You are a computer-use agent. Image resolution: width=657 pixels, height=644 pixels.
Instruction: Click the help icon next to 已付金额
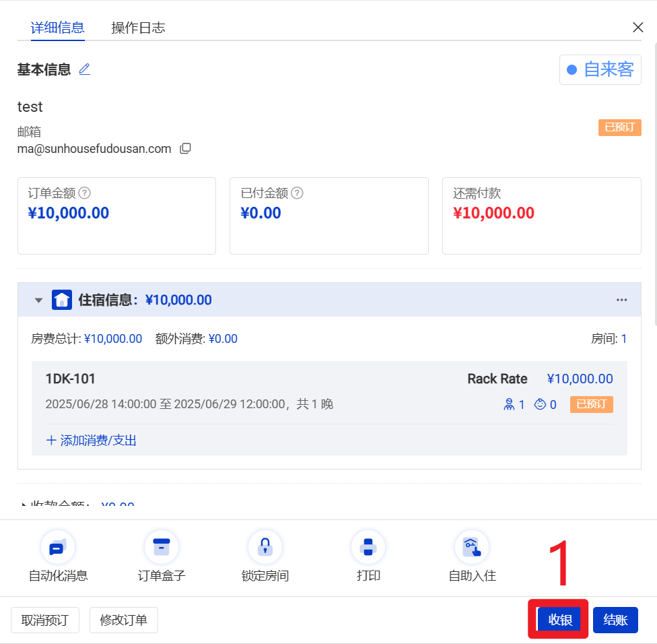point(297,193)
